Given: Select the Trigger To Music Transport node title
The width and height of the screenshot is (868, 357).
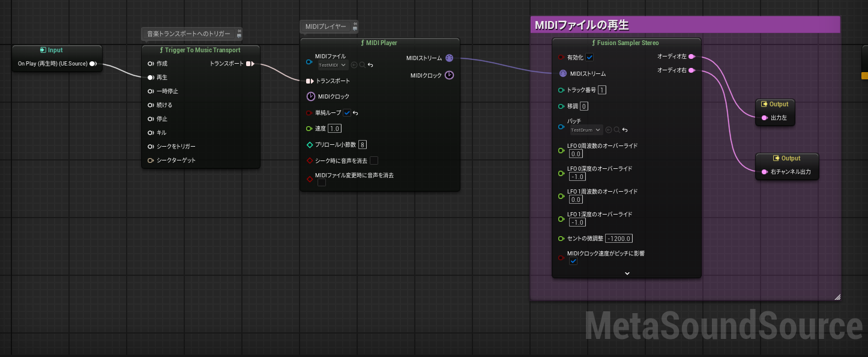Looking at the screenshot, I should pyautogui.click(x=203, y=50).
